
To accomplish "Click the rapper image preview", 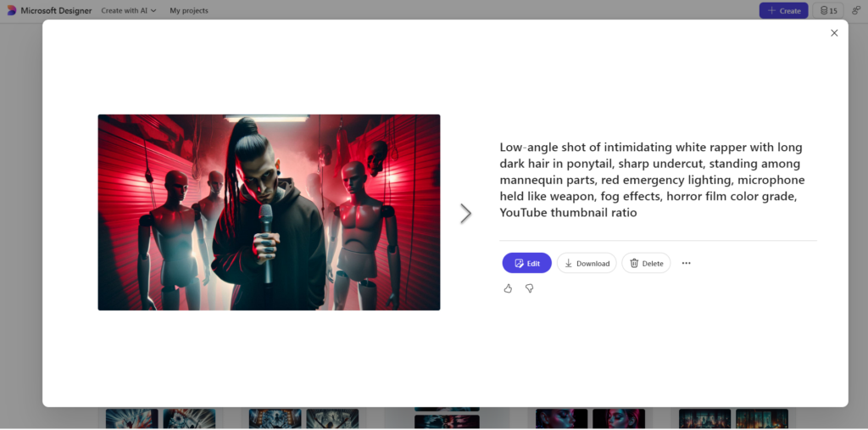I will (269, 212).
